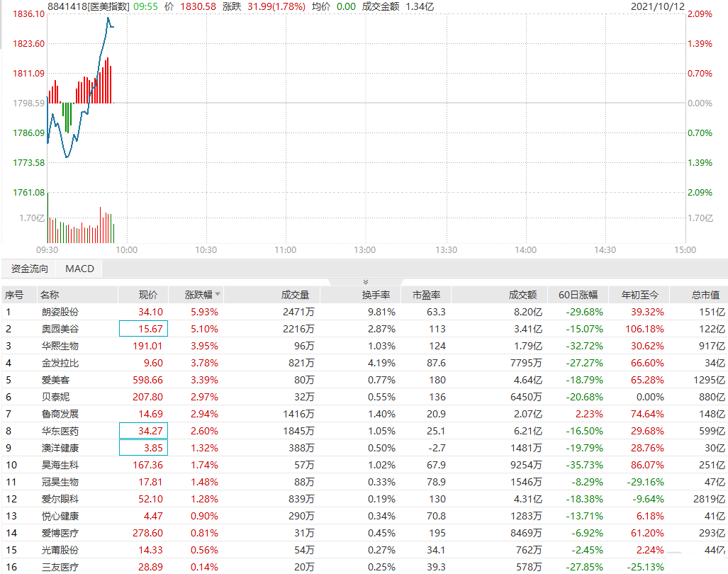The width and height of the screenshot is (728, 574).
Task: Collapse the panel with the double-chevron
Action: tap(365, 281)
